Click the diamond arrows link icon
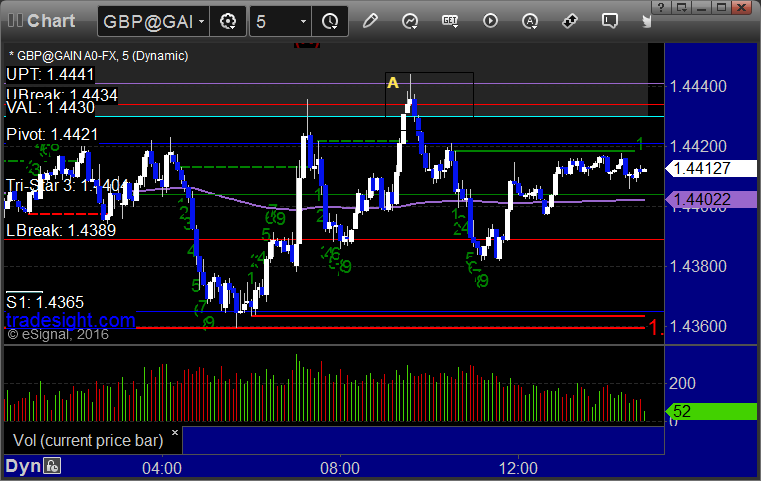The height and width of the screenshot is (481, 761). click(x=569, y=21)
